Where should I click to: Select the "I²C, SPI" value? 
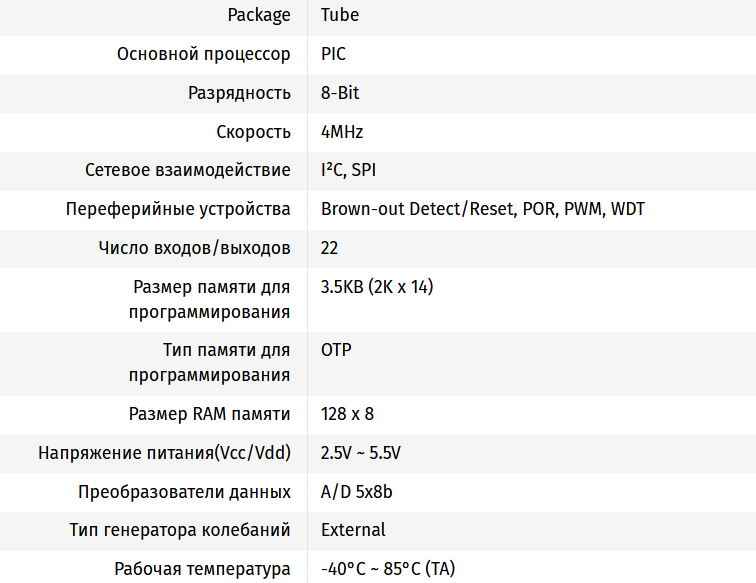348,170
